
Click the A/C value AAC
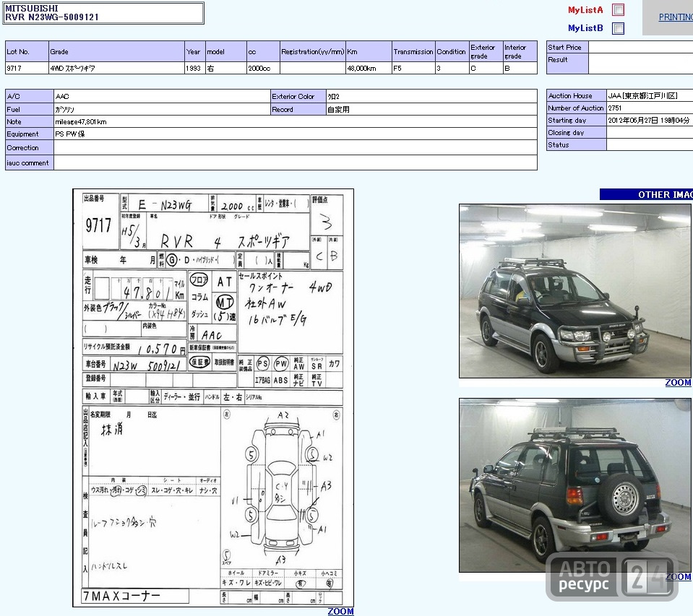162,96
